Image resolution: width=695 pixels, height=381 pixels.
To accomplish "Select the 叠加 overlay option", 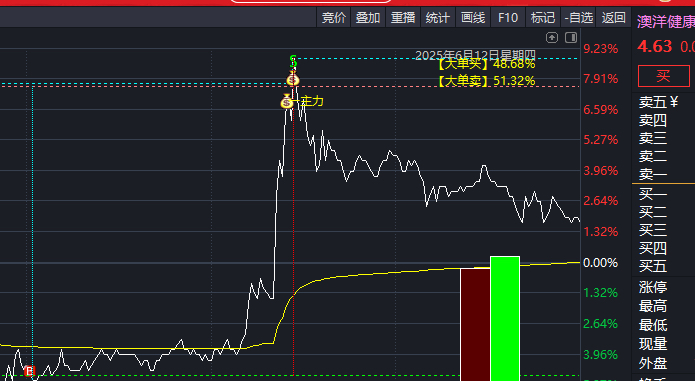I will coord(368,18).
